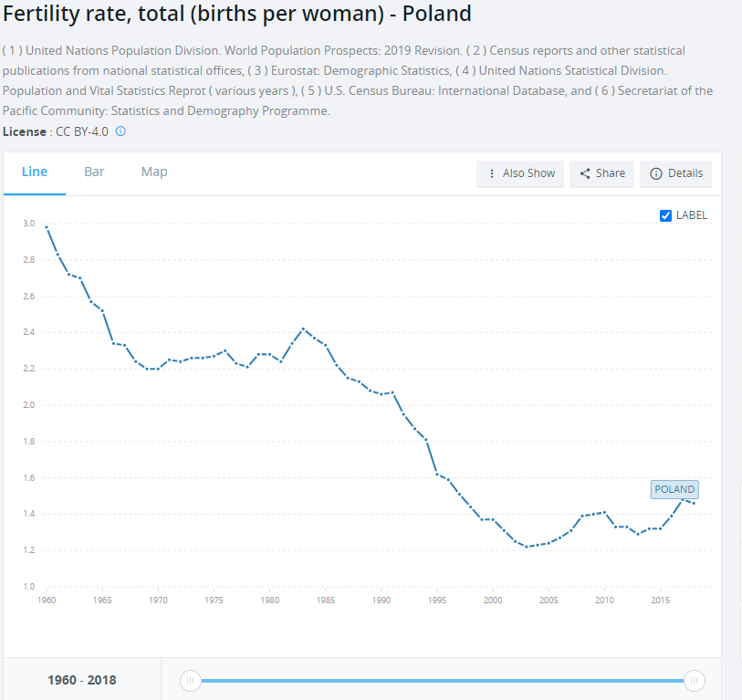Select the Line chart tab

tap(35, 172)
